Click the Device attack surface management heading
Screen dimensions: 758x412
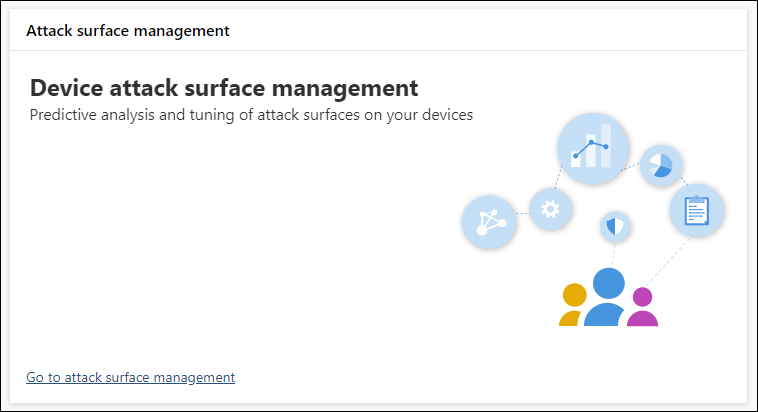coord(224,87)
